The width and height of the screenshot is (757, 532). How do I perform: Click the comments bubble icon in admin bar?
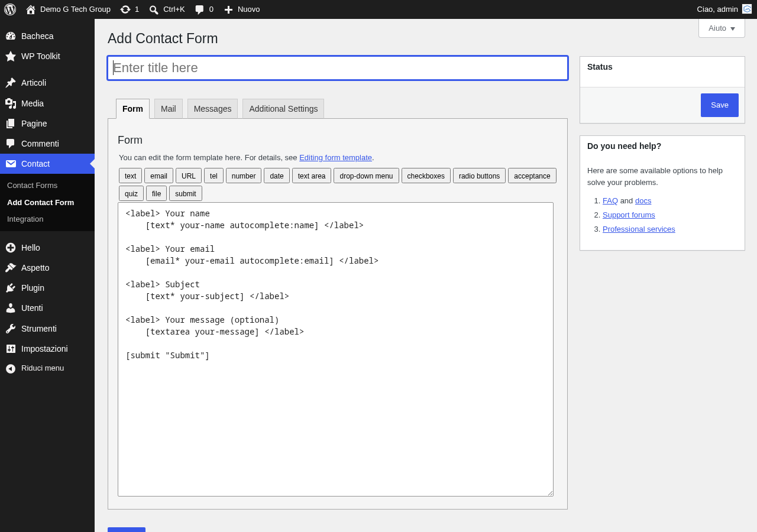pos(199,9)
